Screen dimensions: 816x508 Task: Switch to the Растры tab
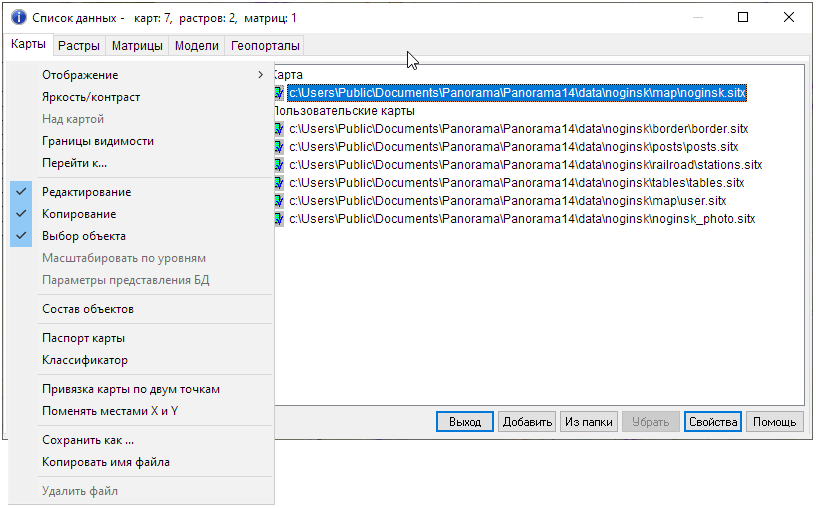pos(78,46)
